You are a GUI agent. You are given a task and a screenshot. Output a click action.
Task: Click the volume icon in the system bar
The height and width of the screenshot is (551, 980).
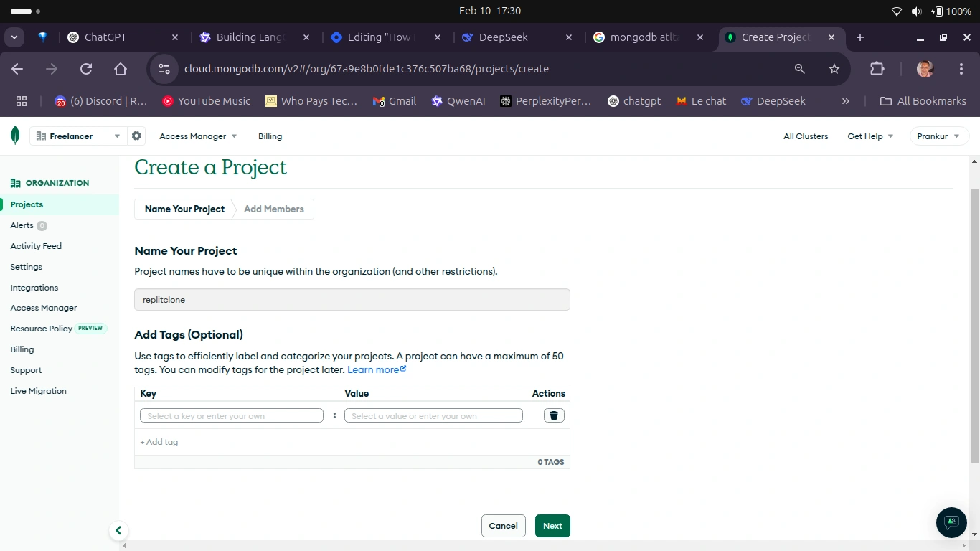(x=916, y=11)
